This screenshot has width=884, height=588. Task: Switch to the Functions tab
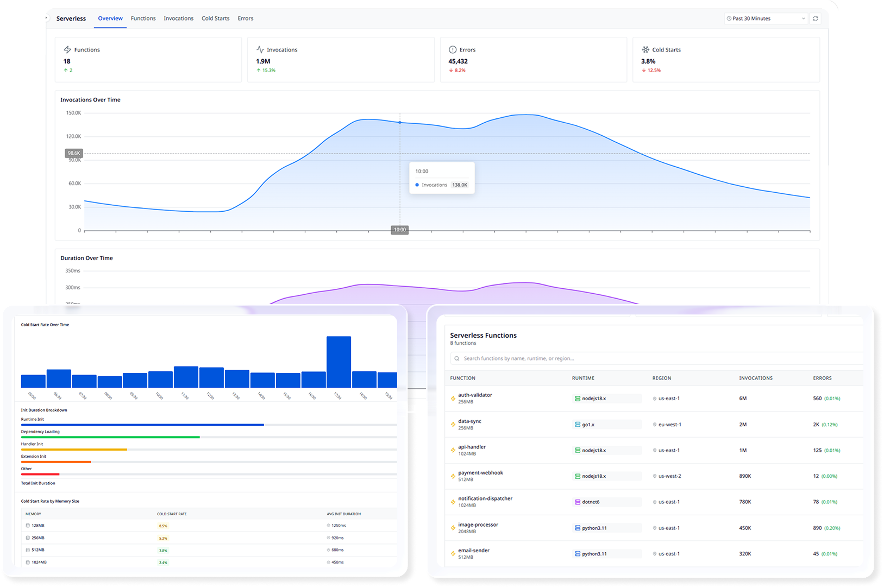coord(143,18)
